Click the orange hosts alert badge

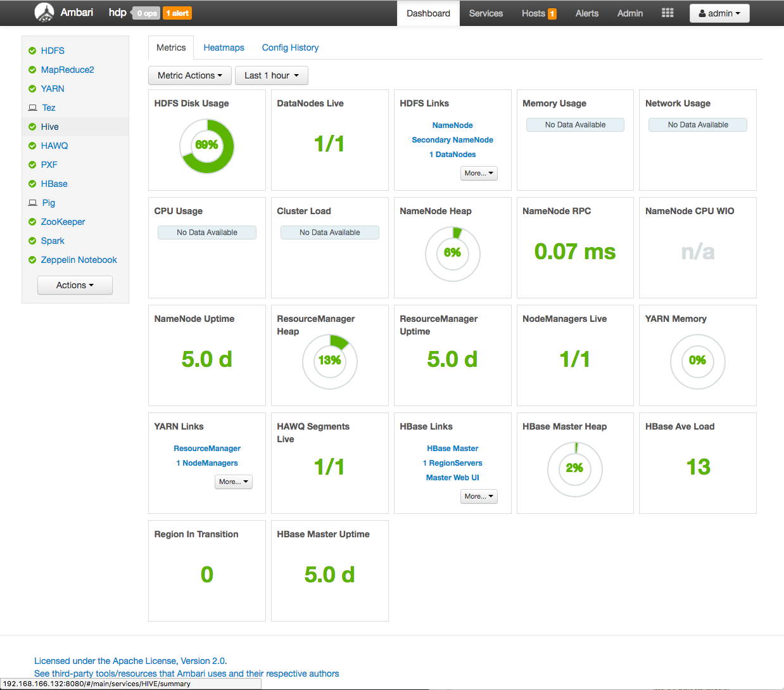(x=552, y=14)
